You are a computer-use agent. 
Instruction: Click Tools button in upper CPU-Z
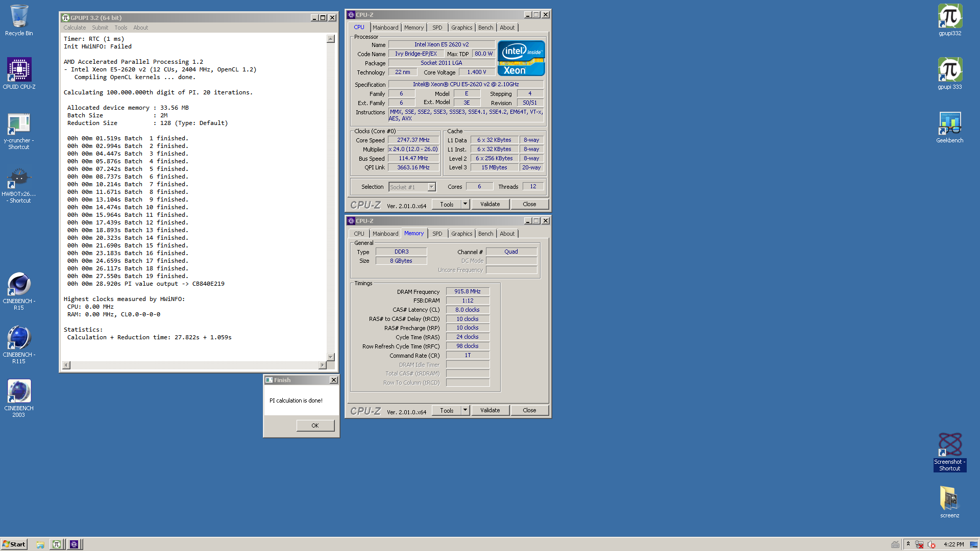click(x=447, y=204)
